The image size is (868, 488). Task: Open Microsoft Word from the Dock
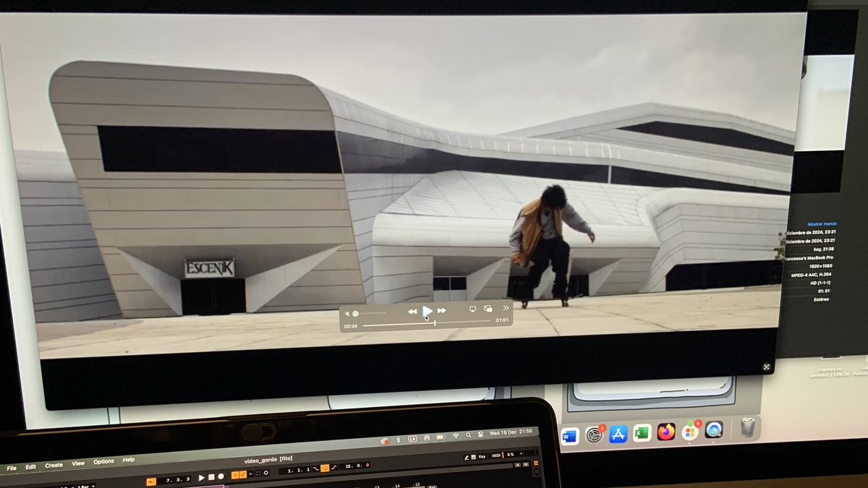[x=570, y=435]
